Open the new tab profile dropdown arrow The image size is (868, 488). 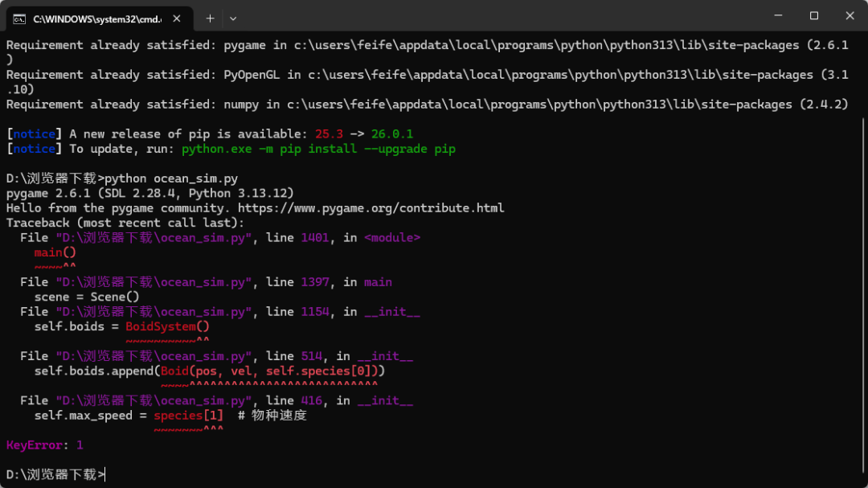[x=233, y=18]
